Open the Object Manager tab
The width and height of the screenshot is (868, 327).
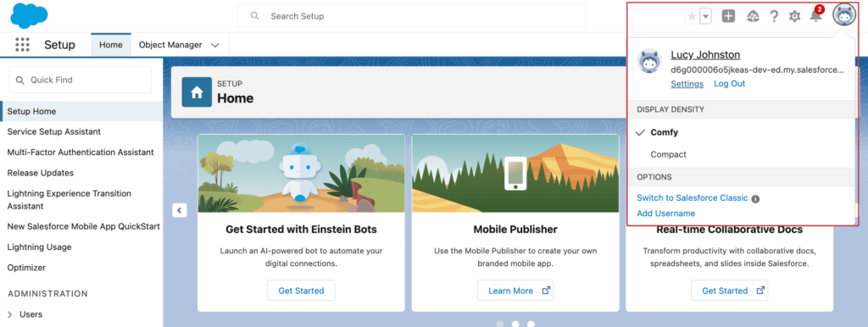[x=170, y=45]
